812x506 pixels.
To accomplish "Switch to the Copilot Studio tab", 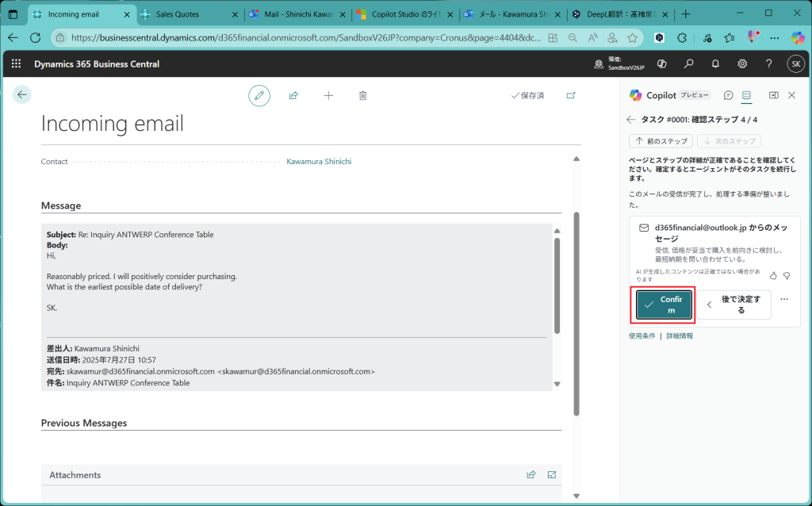I will [406, 14].
